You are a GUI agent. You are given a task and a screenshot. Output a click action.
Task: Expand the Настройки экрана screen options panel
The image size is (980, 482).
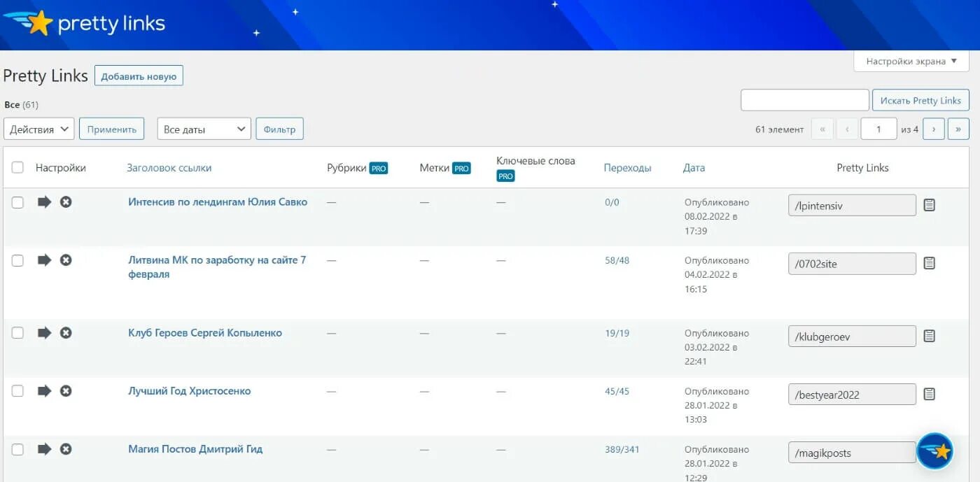click(x=911, y=61)
